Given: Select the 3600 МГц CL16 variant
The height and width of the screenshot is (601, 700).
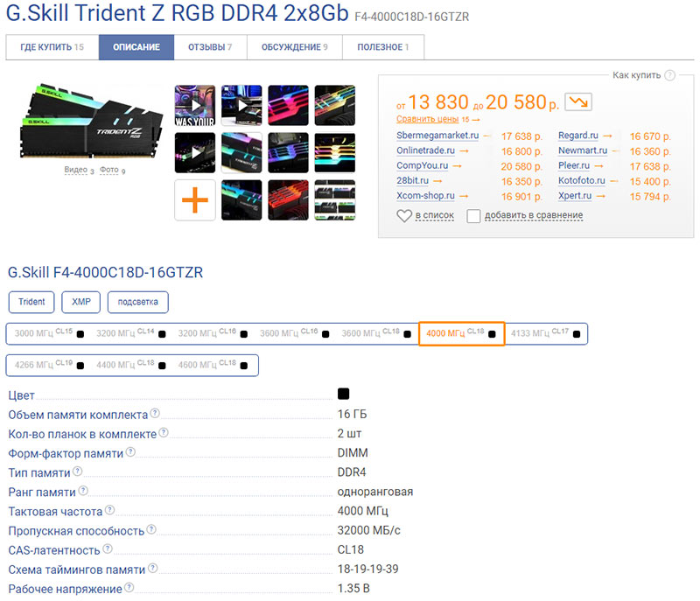Looking at the screenshot, I should point(294,333).
